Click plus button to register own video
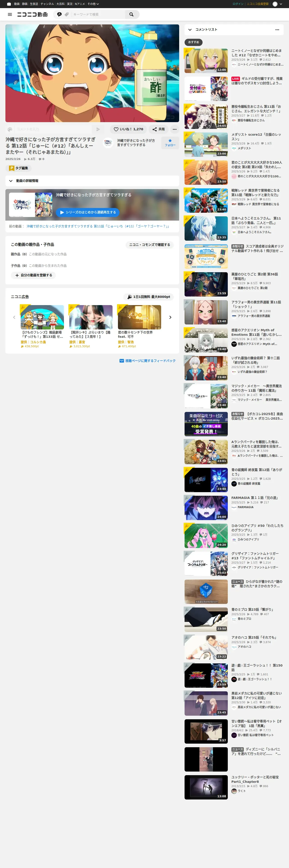 pyautogui.click(x=33, y=275)
